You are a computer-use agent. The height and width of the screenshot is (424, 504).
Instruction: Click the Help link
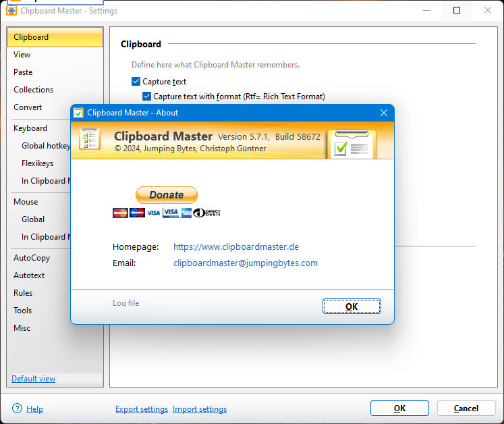(x=34, y=409)
